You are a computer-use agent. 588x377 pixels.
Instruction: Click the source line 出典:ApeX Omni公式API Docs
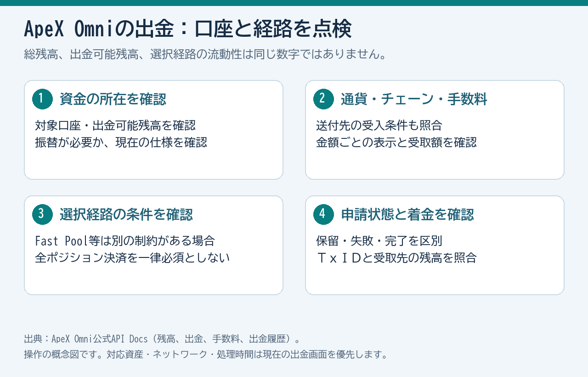[162, 339]
